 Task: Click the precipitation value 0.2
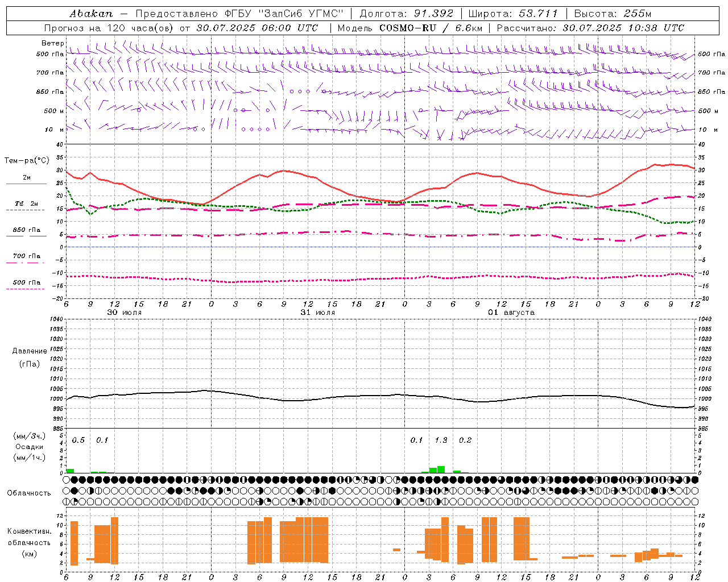pos(465,440)
